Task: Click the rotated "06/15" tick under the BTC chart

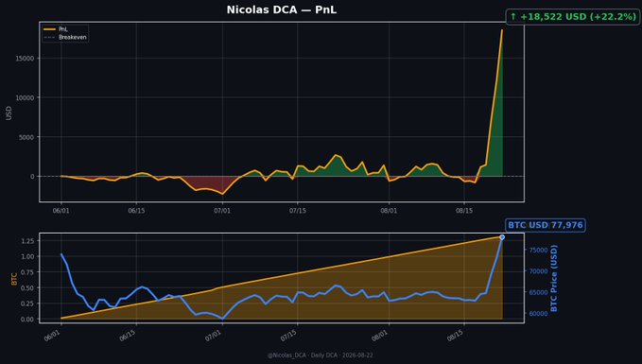Action: (128, 337)
